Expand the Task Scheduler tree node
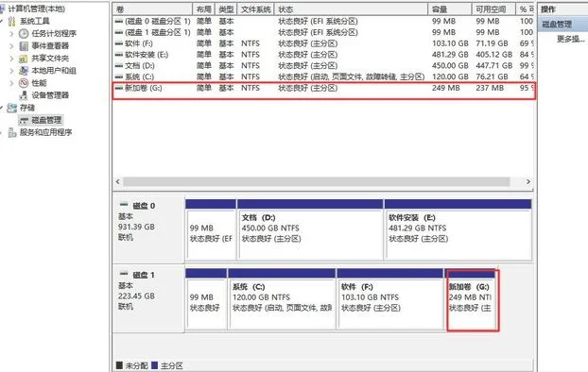This screenshot has width=588, height=372. pyautogui.click(x=11, y=34)
